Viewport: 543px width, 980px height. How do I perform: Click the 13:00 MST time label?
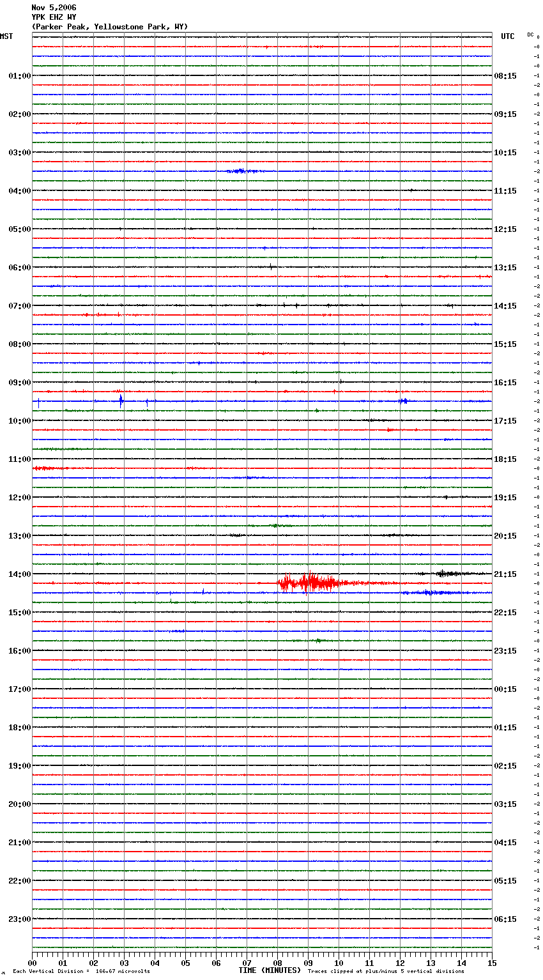click(20, 536)
